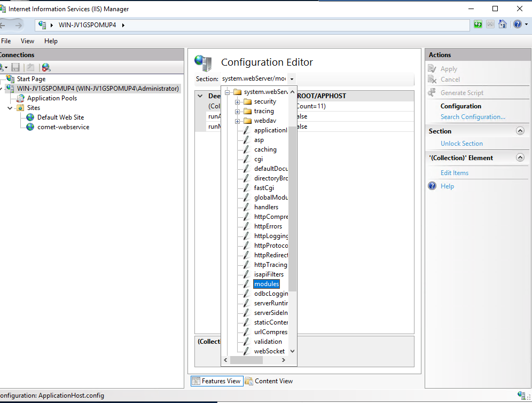Collapse the Deepest Path property group

200,96
